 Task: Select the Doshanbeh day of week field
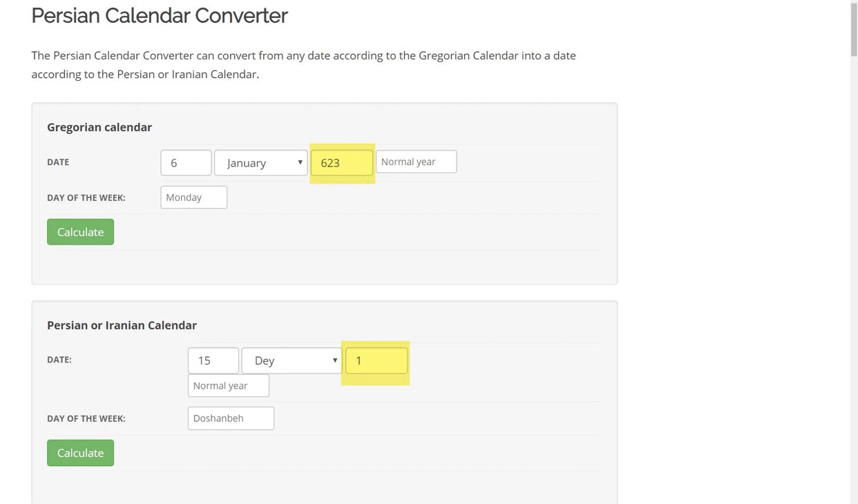231,418
